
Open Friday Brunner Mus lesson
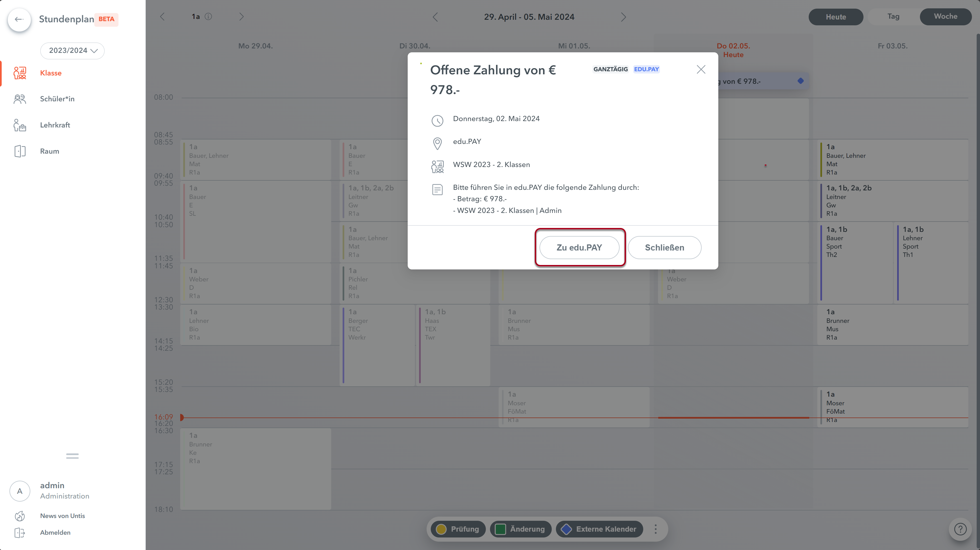(892, 325)
